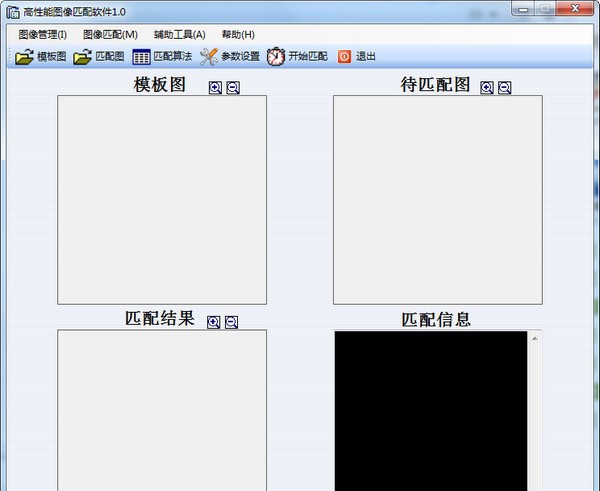Zoom out on the 待匹配图 panel
The height and width of the screenshot is (491, 600).
(x=505, y=88)
